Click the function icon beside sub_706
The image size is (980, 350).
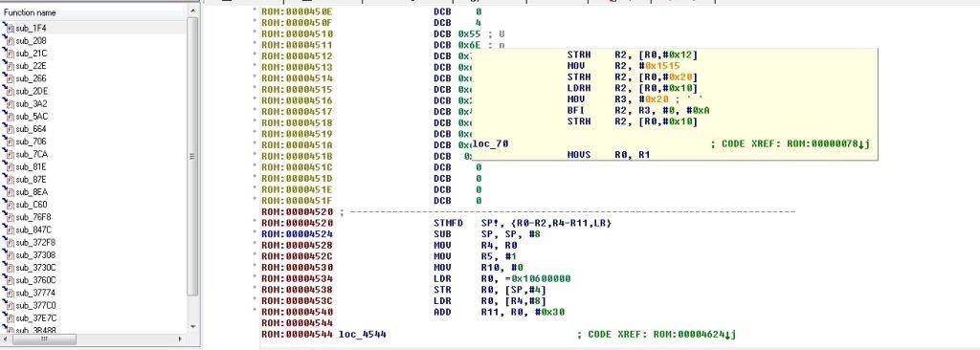coord(8,142)
